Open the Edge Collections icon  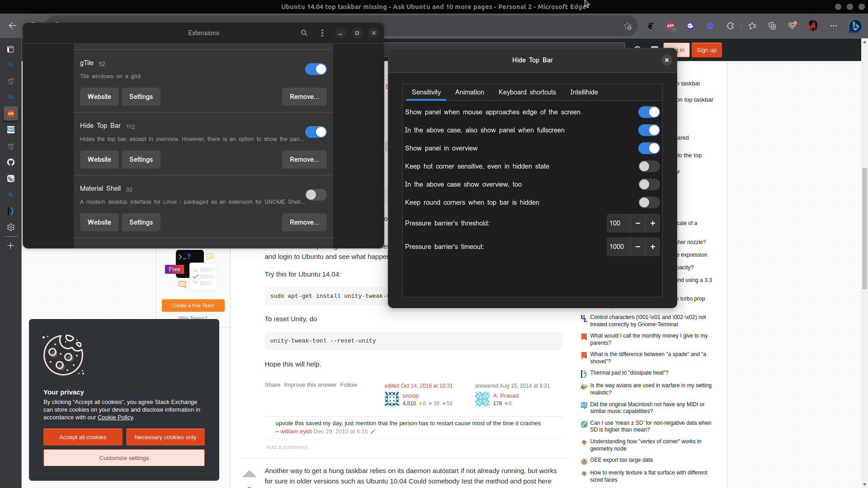(x=772, y=26)
